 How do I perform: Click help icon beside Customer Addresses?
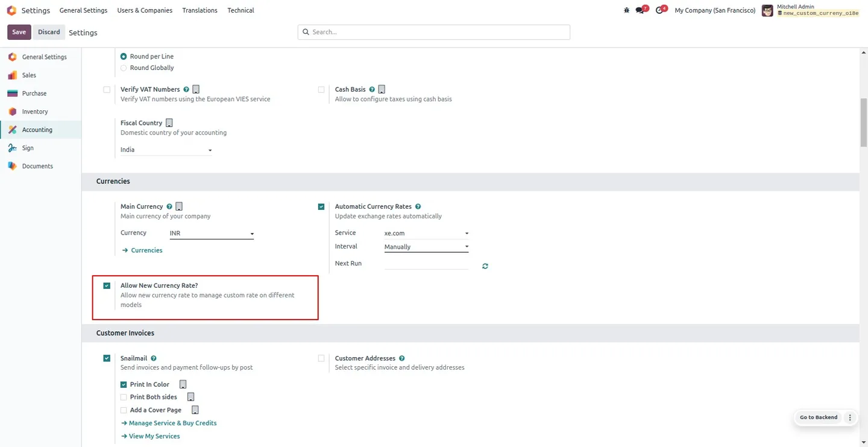(402, 358)
